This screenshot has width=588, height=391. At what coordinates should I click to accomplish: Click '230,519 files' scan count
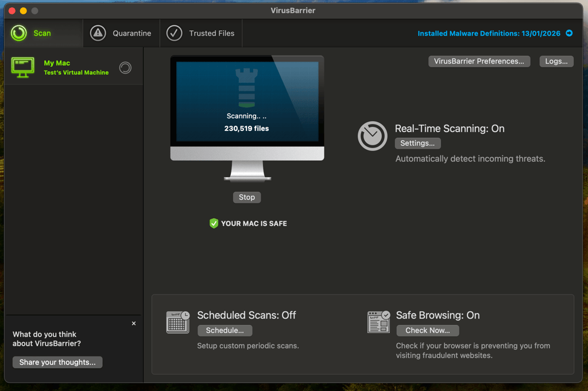[246, 128]
